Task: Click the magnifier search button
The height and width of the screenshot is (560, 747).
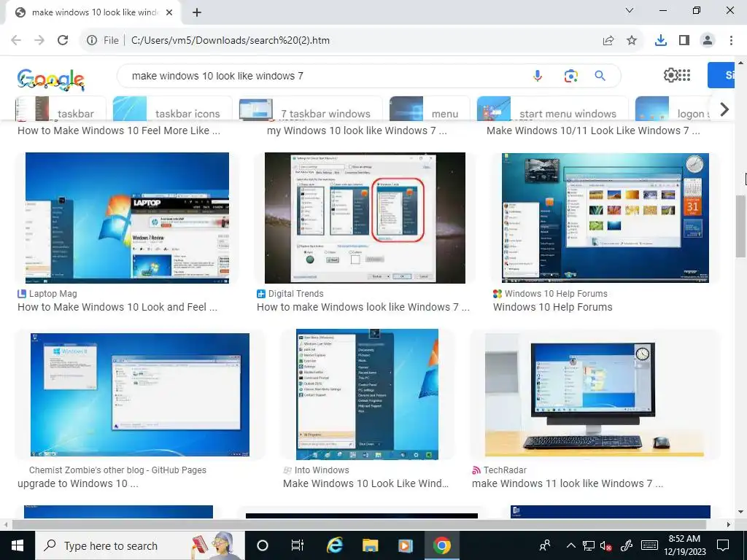Action: [600, 76]
